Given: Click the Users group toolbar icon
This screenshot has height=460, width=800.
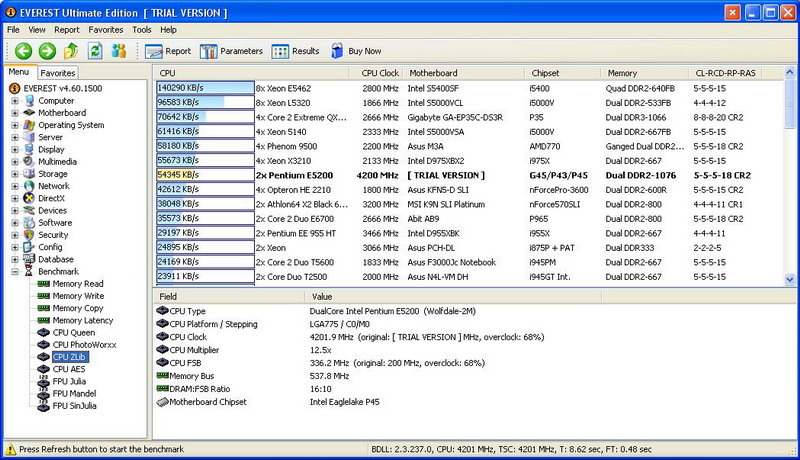Looking at the screenshot, I should click(x=118, y=51).
